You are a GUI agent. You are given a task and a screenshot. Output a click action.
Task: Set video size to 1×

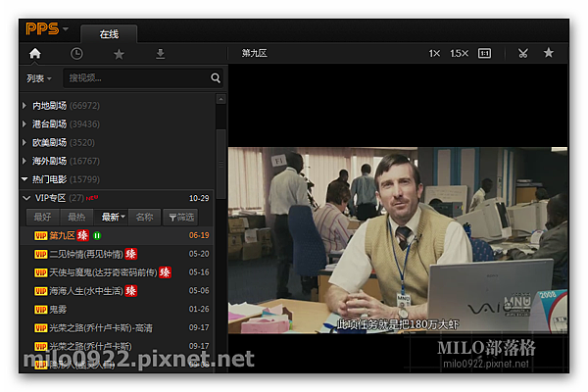434,54
